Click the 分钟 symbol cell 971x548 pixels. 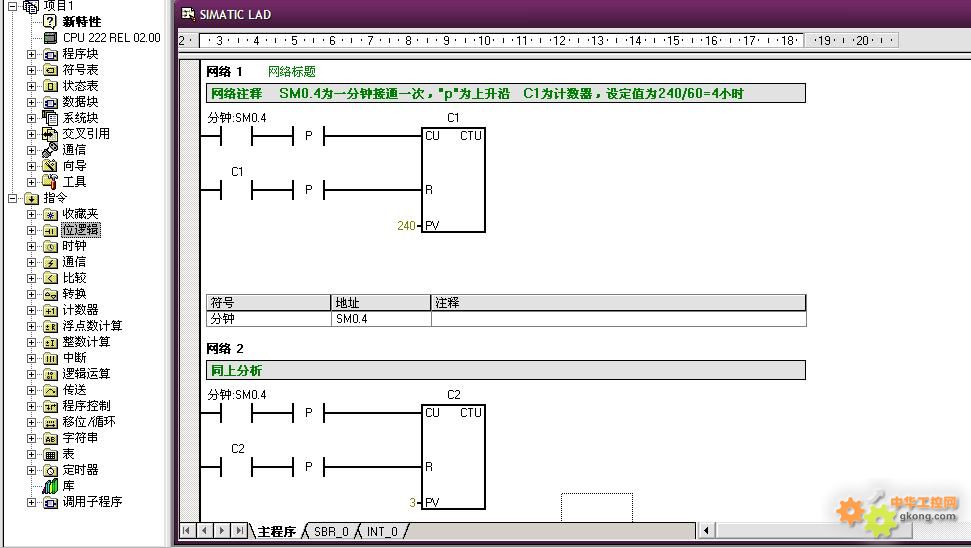point(269,319)
